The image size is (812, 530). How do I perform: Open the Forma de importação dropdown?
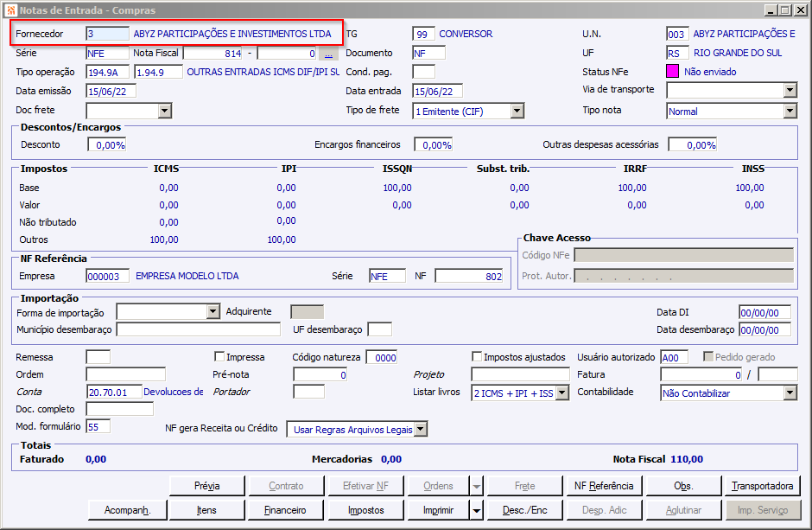[x=213, y=311]
